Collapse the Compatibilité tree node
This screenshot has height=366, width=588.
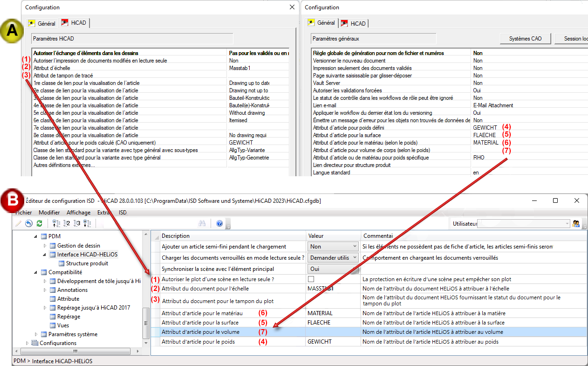[36, 272]
